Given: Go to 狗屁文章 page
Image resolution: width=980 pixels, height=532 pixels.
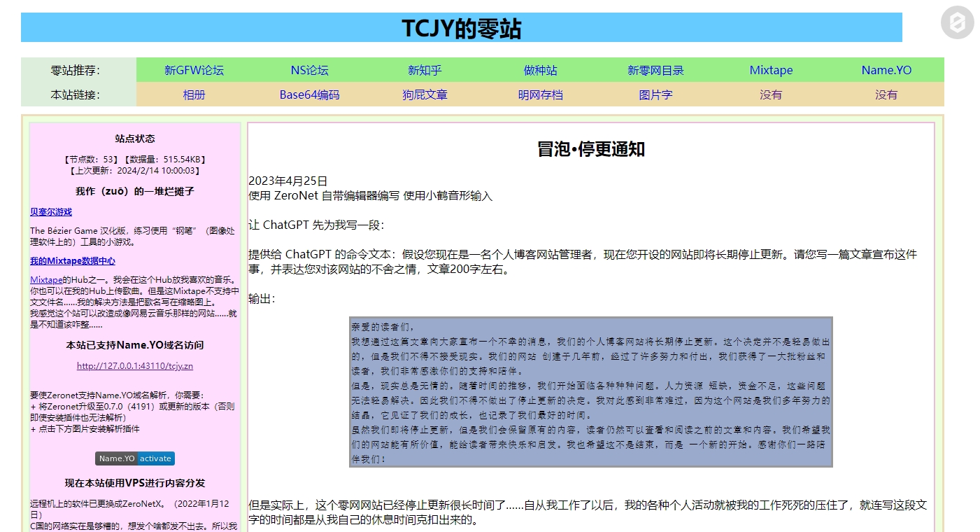Looking at the screenshot, I should tap(425, 94).
